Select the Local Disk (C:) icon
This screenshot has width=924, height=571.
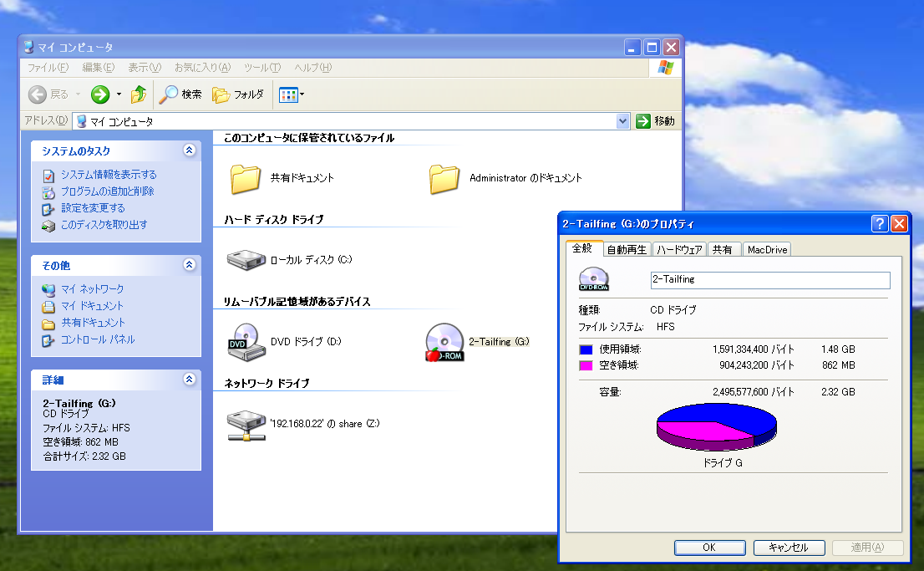click(x=246, y=260)
